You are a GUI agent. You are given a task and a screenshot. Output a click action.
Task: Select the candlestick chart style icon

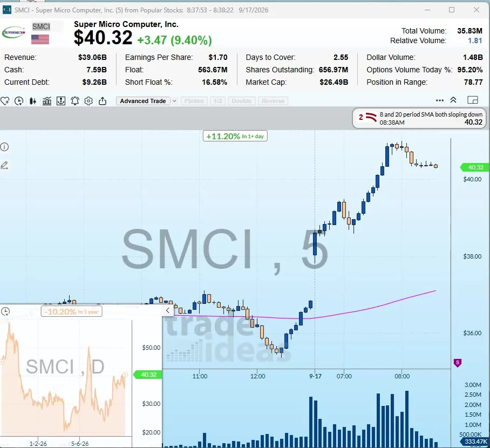click(33, 101)
